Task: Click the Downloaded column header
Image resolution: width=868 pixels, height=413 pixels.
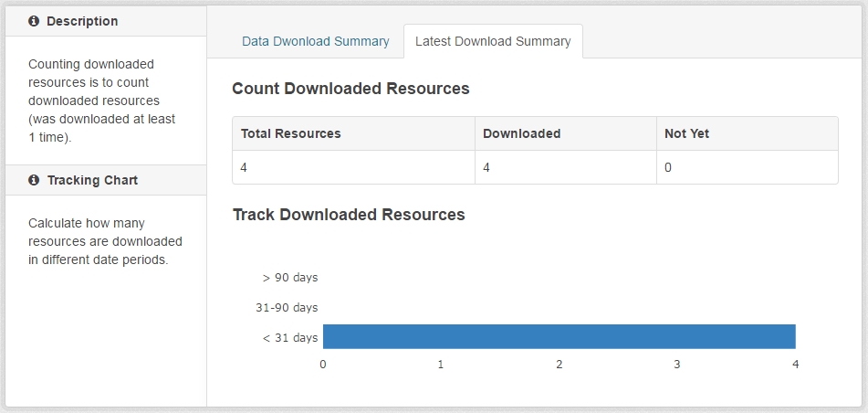Action: tap(565, 133)
